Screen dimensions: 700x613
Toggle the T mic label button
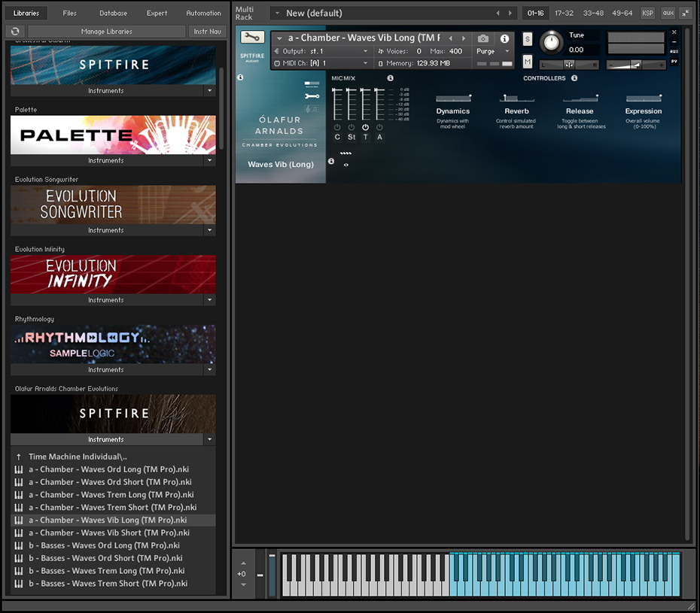point(365,138)
